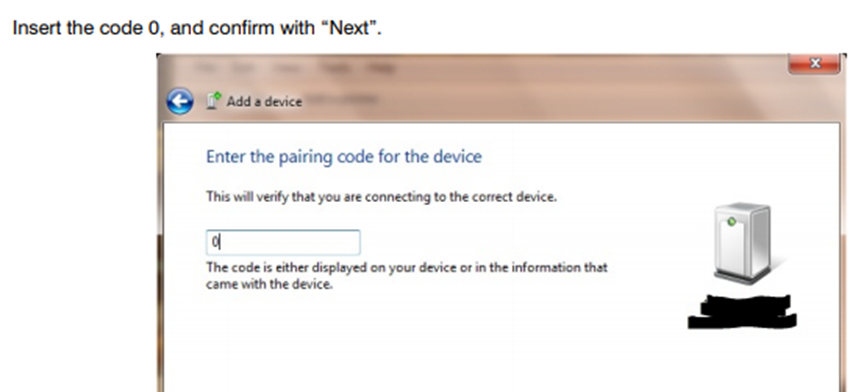
Task: Focus the pairing code input field
Action: 283,242
